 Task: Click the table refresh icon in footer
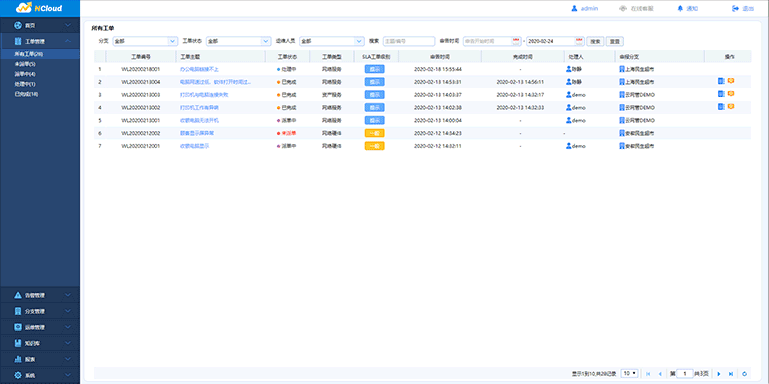point(745,374)
